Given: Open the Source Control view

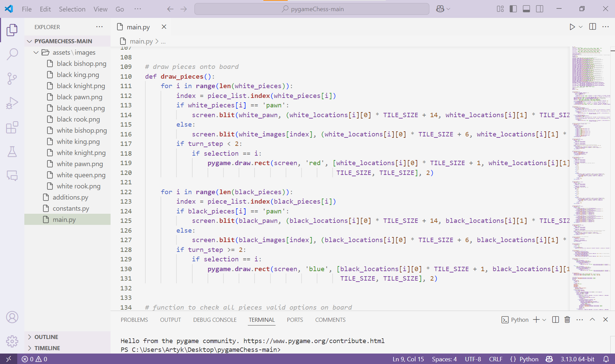Looking at the screenshot, I should pos(12,79).
